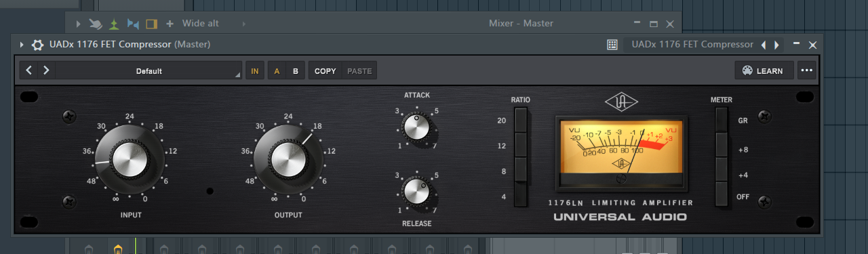Click the MIDI LEARN button
Viewport: 868px width, 254px height.
click(x=764, y=70)
